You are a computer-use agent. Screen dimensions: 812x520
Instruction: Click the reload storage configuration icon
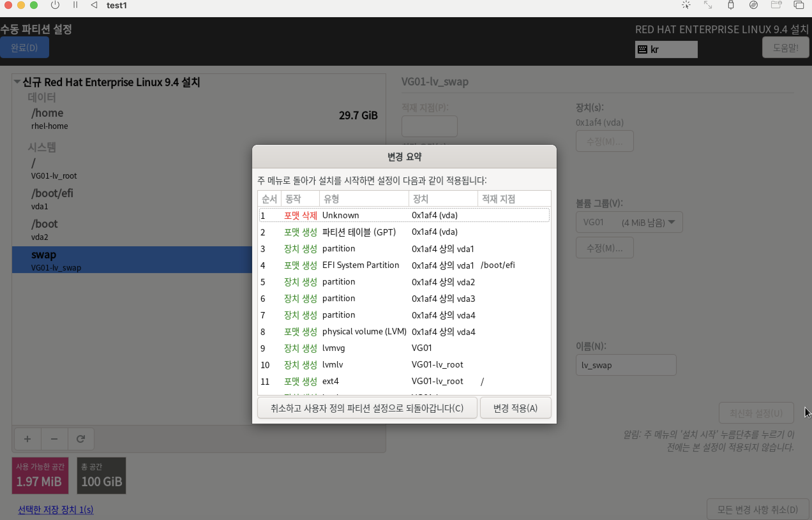point(81,439)
